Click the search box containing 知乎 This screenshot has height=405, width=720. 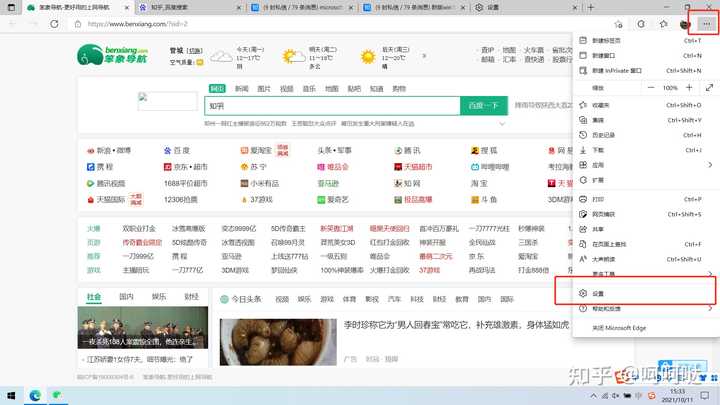point(332,106)
